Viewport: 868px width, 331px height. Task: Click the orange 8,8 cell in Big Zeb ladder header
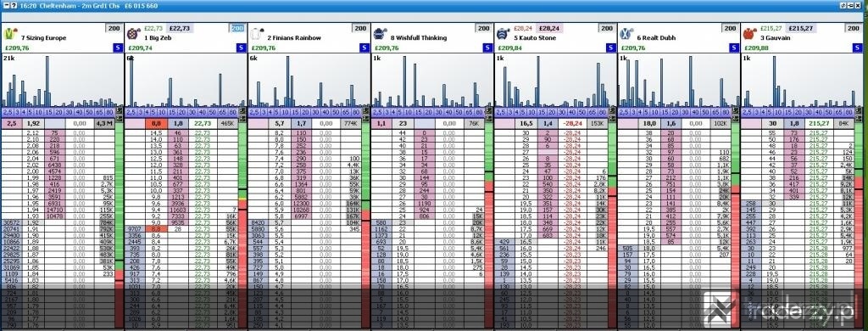click(x=157, y=123)
